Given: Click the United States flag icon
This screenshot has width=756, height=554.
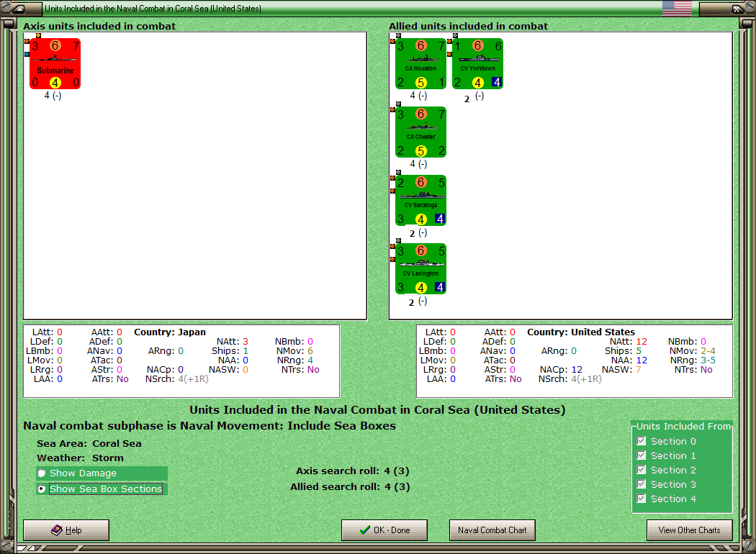Looking at the screenshot, I should click(x=677, y=8).
